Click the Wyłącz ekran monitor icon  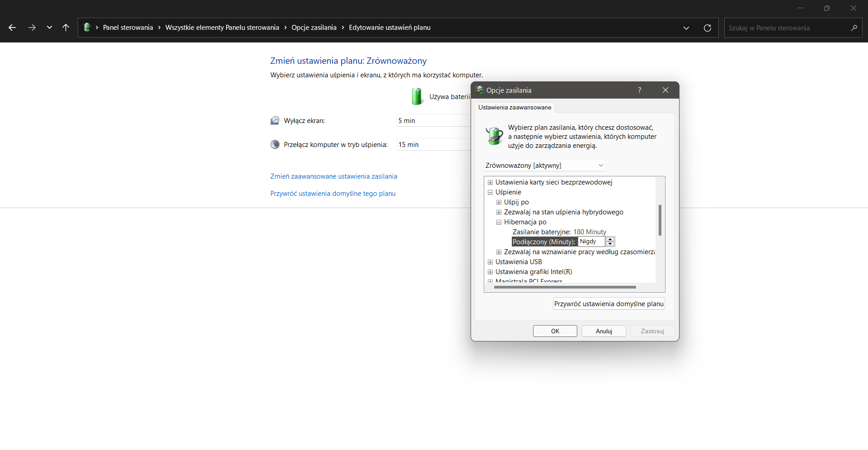[x=275, y=120]
